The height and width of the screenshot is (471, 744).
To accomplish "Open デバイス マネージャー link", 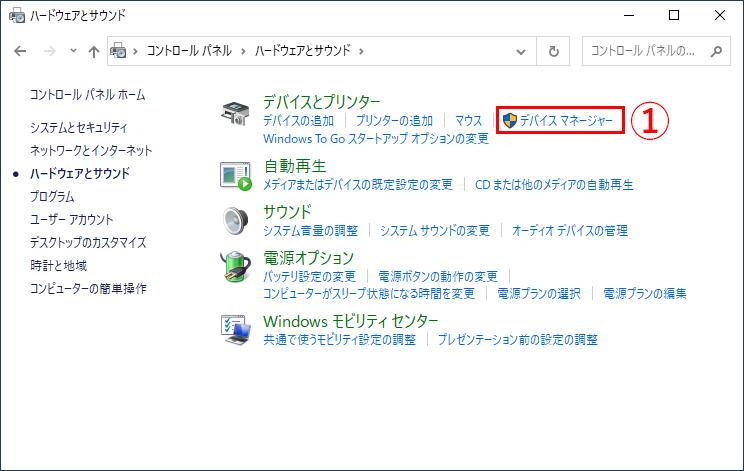I will [x=567, y=120].
